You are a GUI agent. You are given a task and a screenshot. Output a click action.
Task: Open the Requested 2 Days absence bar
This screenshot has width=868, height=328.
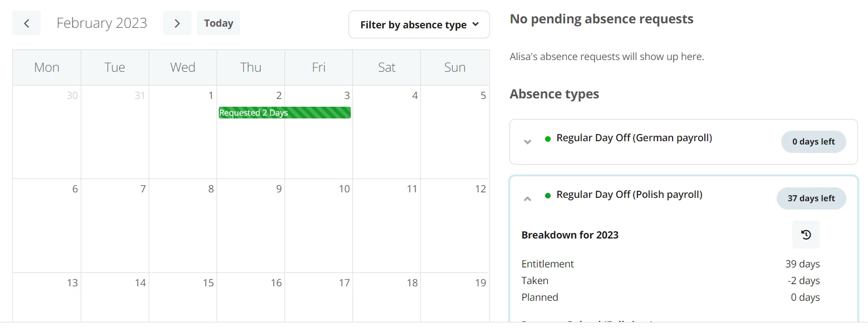pyautogui.click(x=285, y=113)
